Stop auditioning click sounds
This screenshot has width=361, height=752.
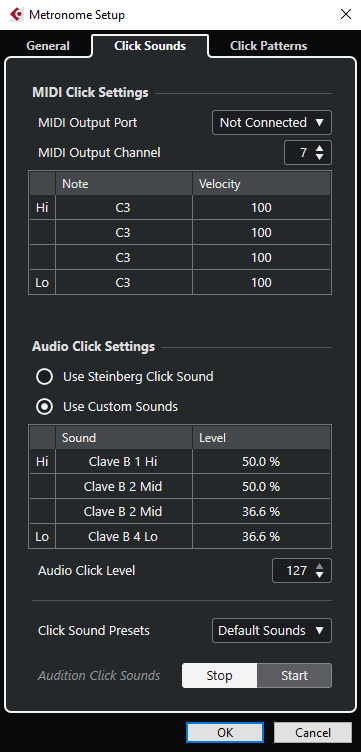[220, 675]
